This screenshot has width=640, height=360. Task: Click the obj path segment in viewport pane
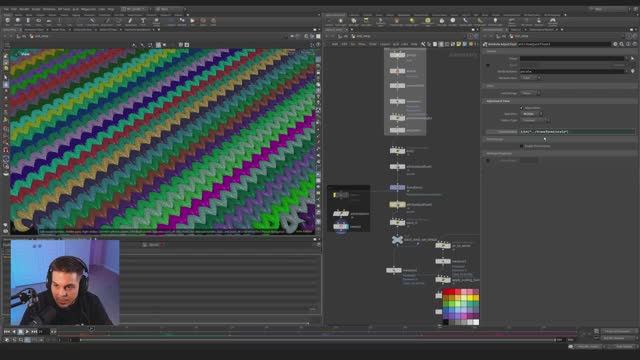(23, 36)
